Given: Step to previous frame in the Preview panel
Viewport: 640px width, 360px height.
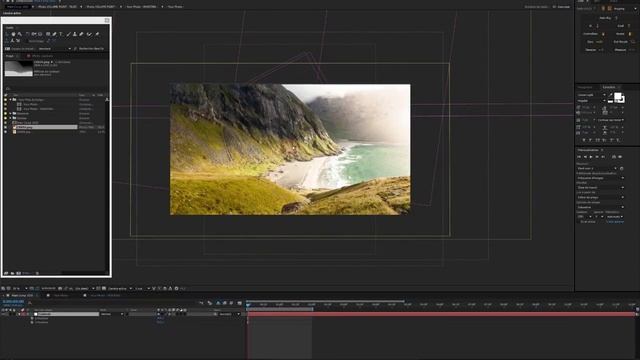Looking at the screenshot, I should point(585,157).
